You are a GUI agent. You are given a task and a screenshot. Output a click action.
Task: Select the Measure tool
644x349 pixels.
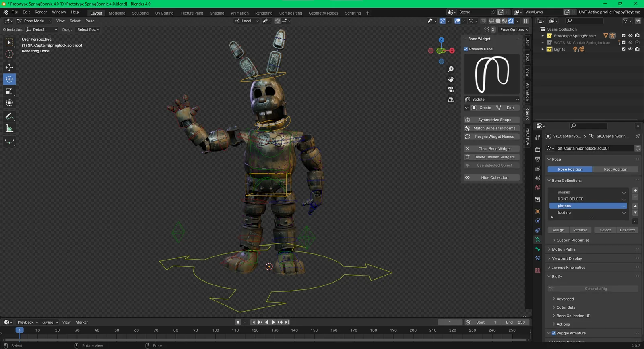[x=9, y=129]
